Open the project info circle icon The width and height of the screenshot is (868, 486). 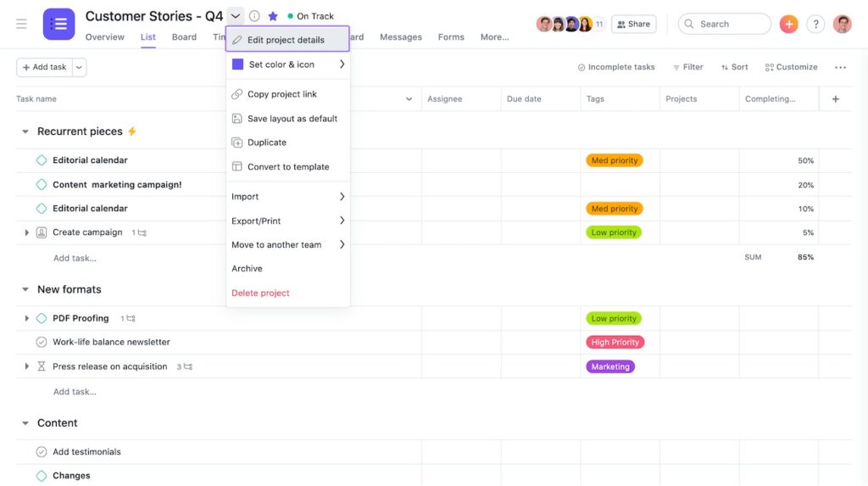point(254,16)
